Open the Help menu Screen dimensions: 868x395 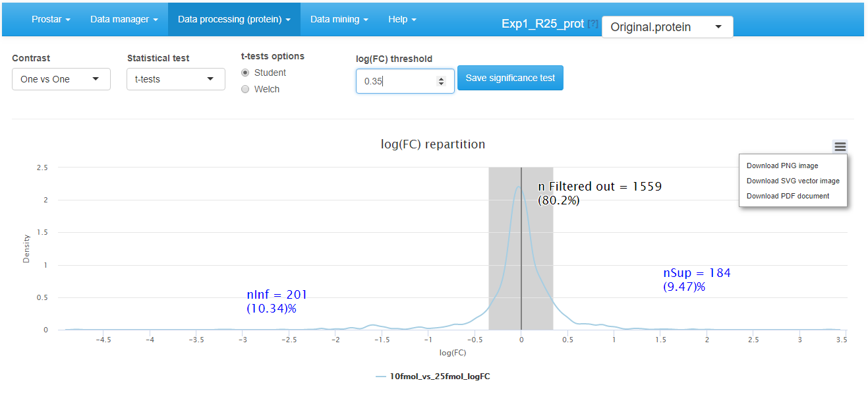(x=401, y=19)
